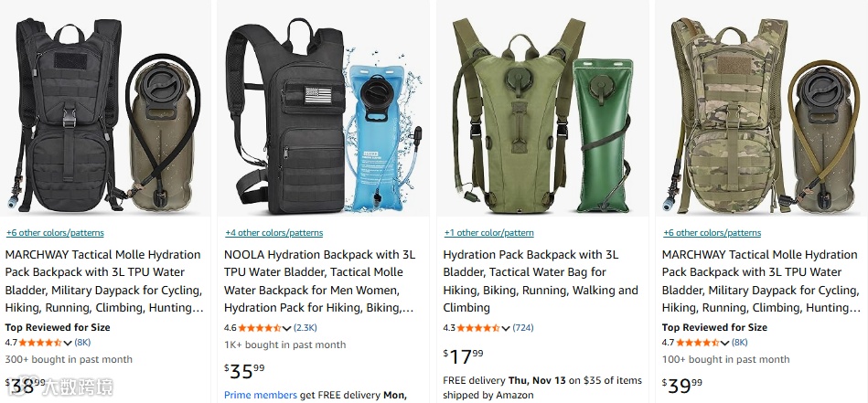Expand rating chevron beside 4.6 stars
Viewport: 868px width, 403px height.
tap(287, 328)
